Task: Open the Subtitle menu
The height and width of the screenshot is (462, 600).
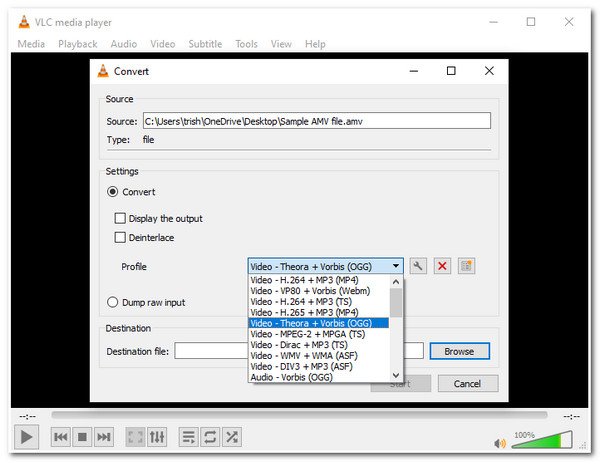Action: pyautogui.click(x=205, y=44)
